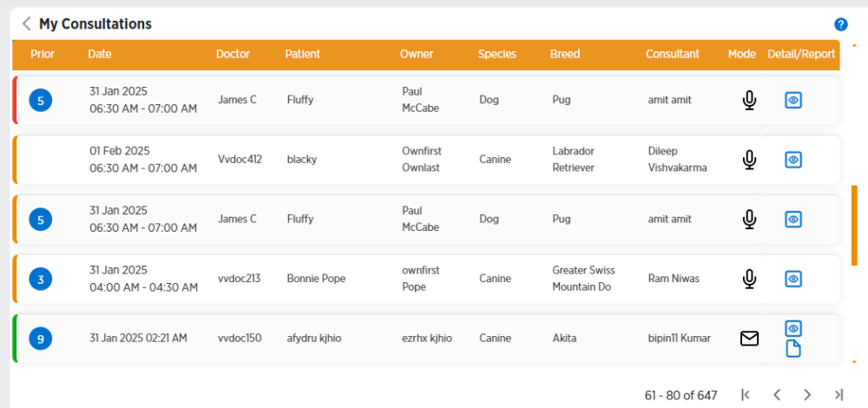868x408 pixels.
Task: Click consultant 'Ram Niwas'
Action: tap(674, 279)
